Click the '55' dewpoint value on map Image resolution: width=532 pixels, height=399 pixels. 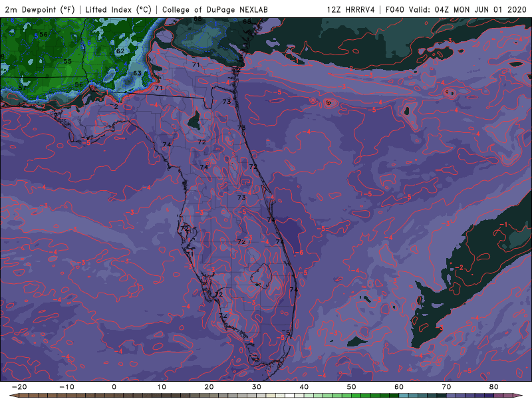pyautogui.click(x=68, y=61)
